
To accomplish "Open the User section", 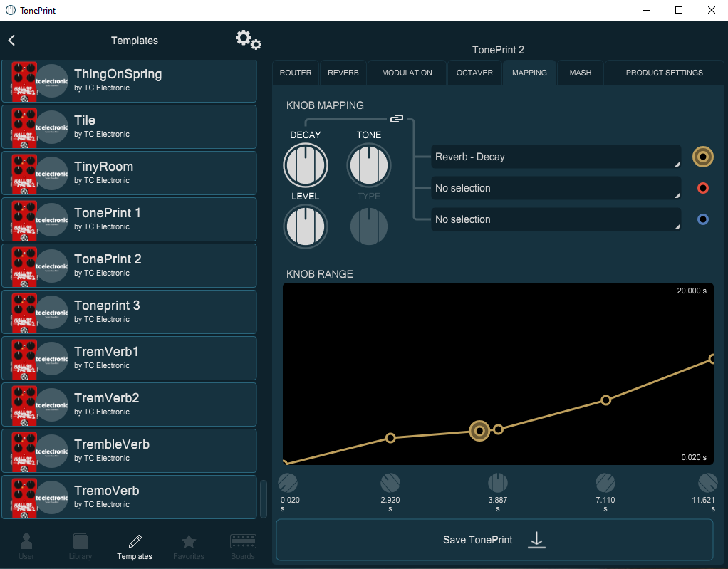I will (x=26, y=546).
